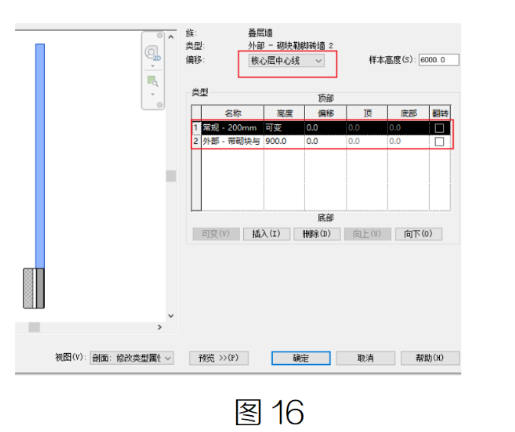This screenshot has height=432, width=515.
Task: Click the 2D steering wheel navigation icon
Action: pyautogui.click(x=152, y=53)
